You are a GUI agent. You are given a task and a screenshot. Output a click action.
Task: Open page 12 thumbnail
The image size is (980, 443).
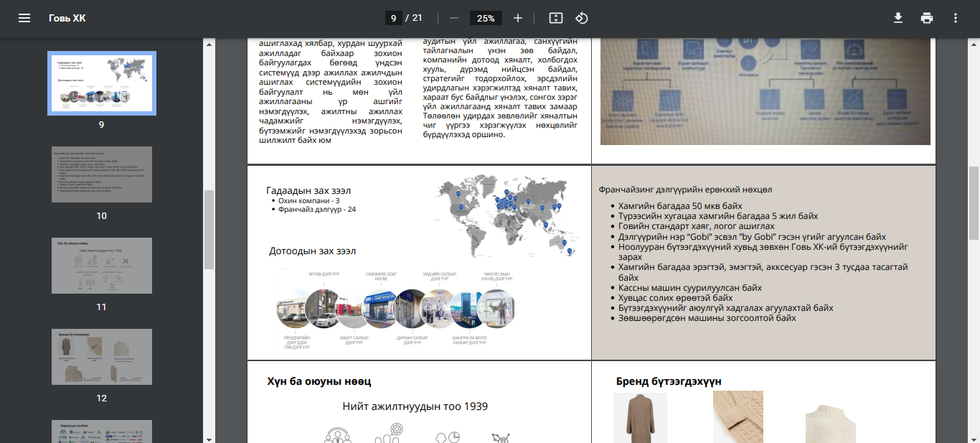101,356
